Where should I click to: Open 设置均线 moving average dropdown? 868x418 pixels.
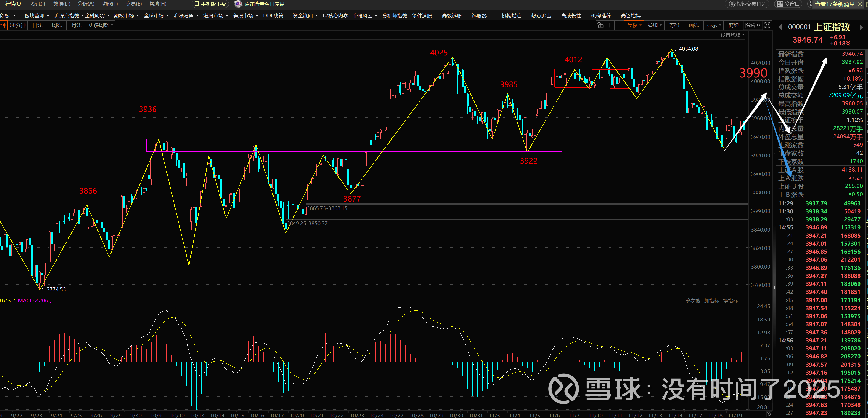[732, 35]
